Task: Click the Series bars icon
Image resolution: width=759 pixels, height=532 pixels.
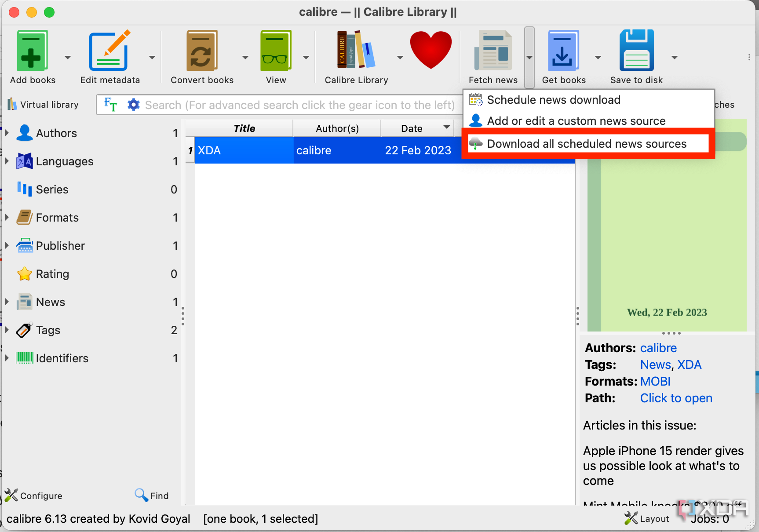Action: click(24, 189)
